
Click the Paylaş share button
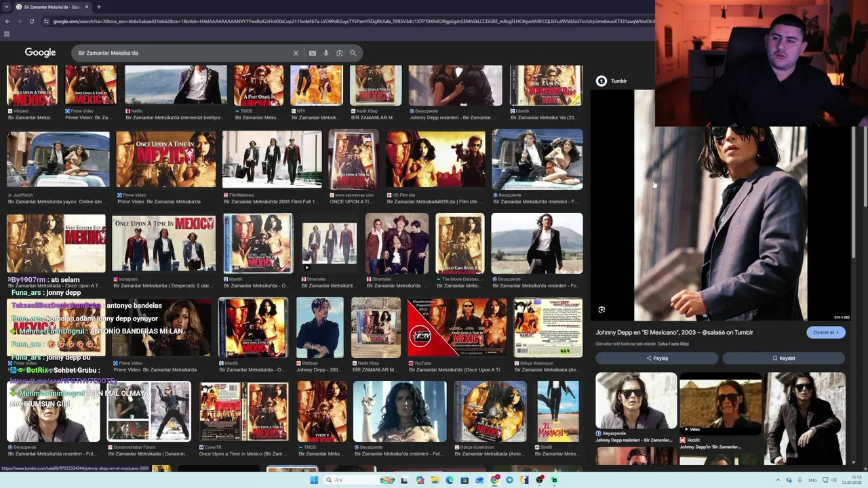[x=656, y=358]
